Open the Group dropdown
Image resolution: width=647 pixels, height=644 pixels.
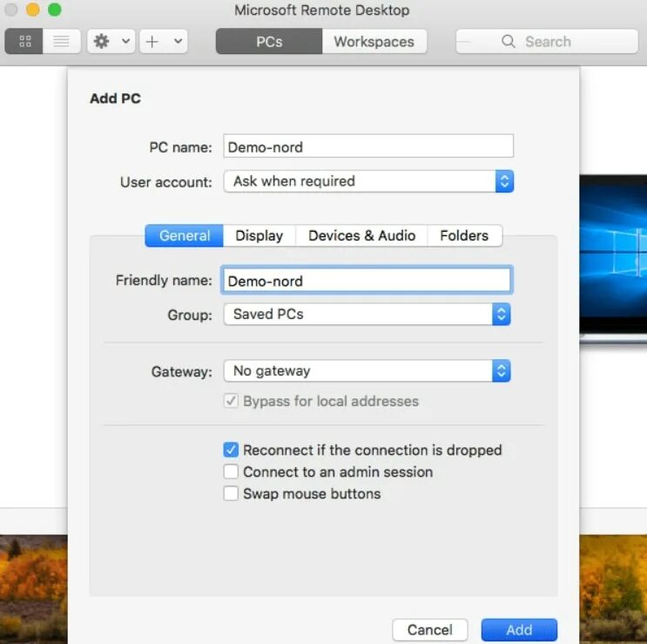click(x=367, y=314)
